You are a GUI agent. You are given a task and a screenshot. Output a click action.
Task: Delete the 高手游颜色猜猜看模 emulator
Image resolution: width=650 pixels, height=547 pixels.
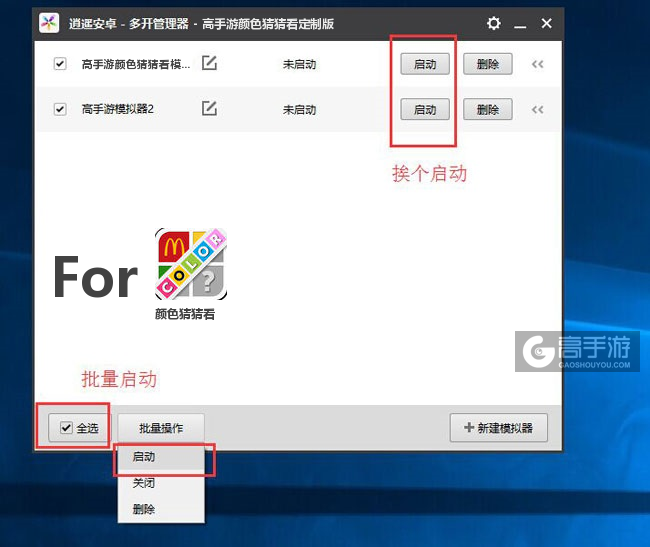point(488,64)
